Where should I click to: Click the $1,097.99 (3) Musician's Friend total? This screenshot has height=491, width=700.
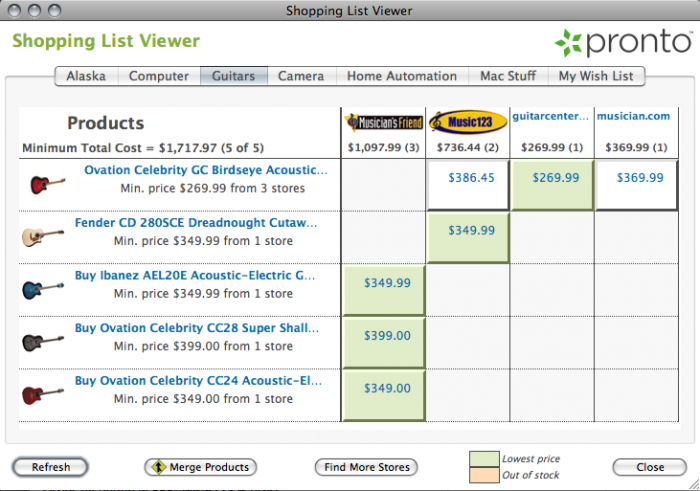383,147
